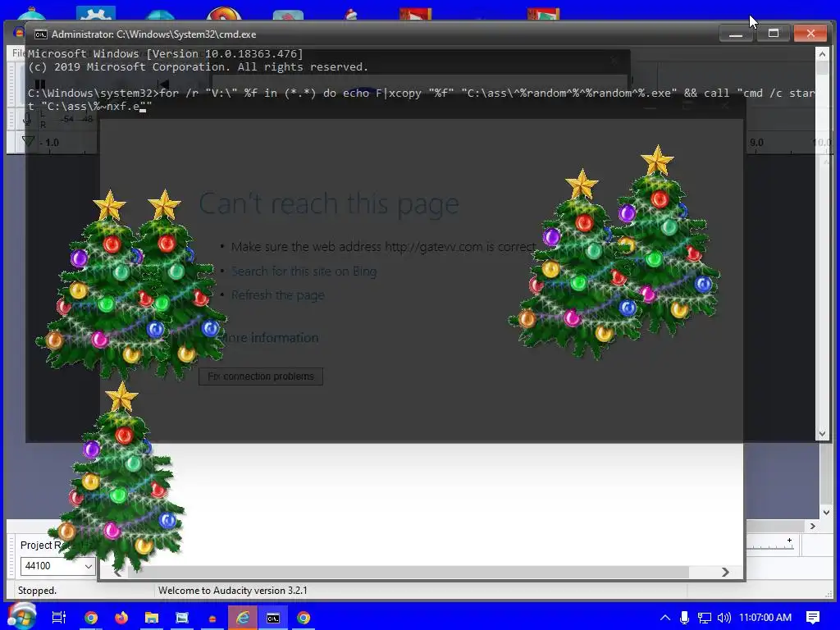Select the cmd.exe taskbar icon
The width and height of the screenshot is (840, 630).
point(273,618)
